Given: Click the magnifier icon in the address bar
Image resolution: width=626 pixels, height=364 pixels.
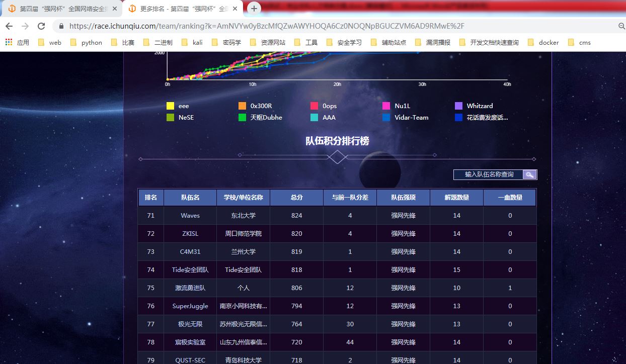Looking at the screenshot, I should tap(621, 26).
